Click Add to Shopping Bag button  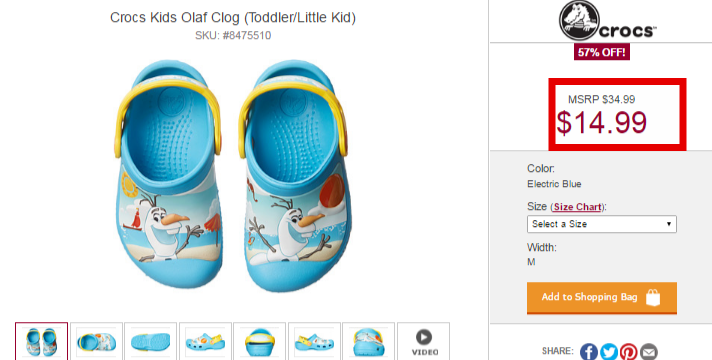click(x=602, y=298)
